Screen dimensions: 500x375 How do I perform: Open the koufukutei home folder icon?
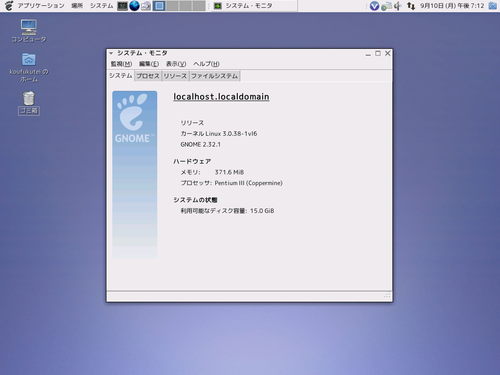29,68
